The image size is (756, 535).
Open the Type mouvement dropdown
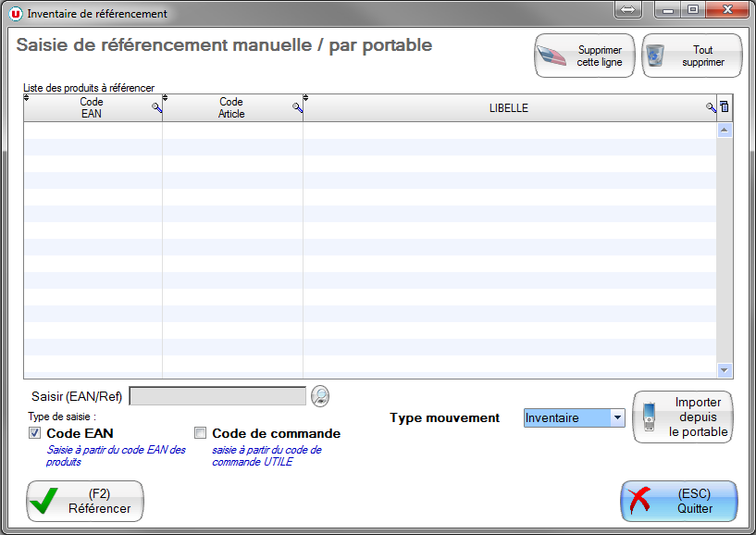pyautogui.click(x=617, y=417)
